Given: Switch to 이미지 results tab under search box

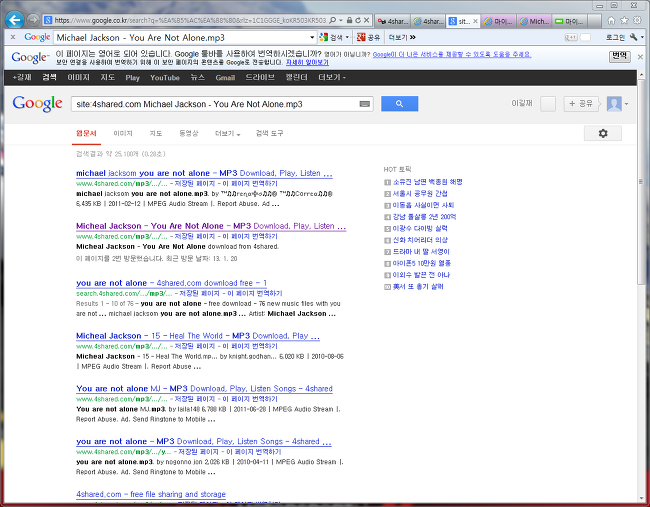Looking at the screenshot, I should (x=123, y=133).
